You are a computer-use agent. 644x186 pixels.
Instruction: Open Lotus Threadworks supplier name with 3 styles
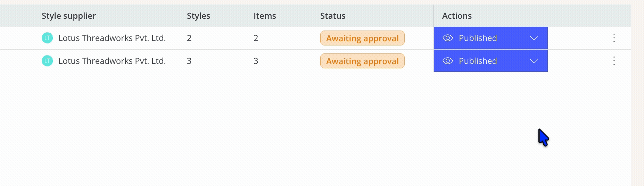[x=112, y=61]
